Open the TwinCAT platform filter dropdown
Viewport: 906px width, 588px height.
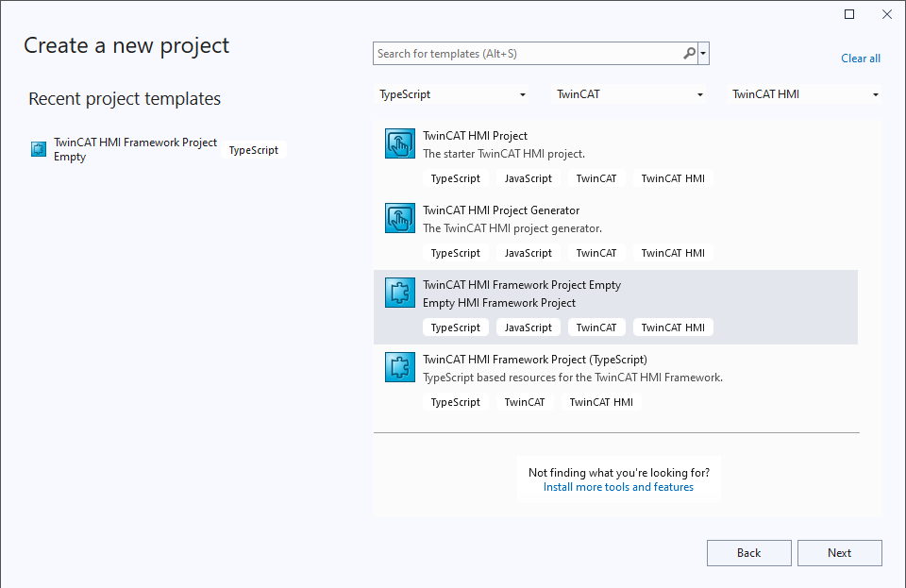click(629, 94)
